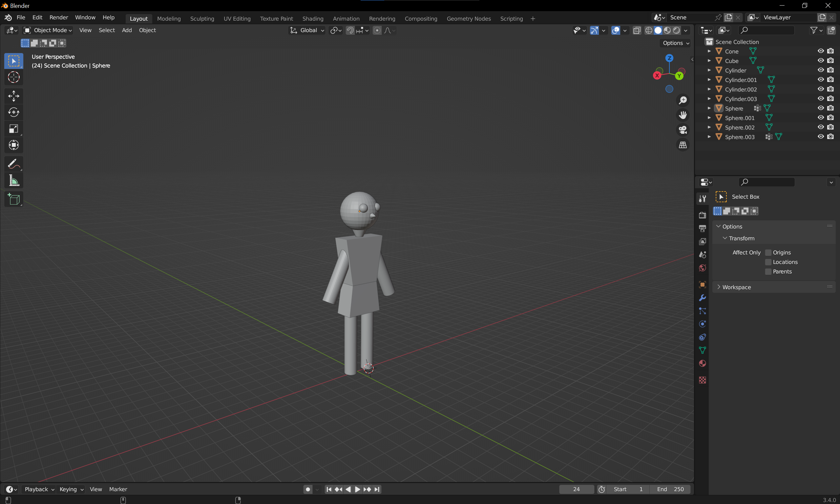Open the Object properties tab
Screen dimensions: 840x504
[703, 285]
